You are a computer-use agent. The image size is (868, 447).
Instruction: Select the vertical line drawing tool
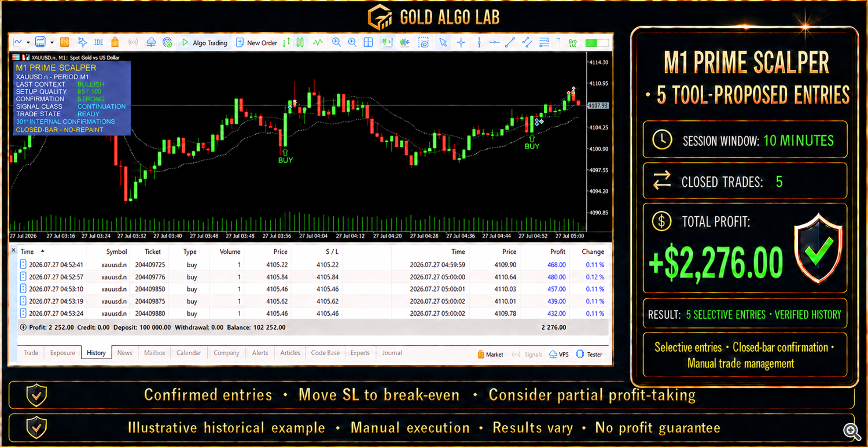pyautogui.click(x=479, y=42)
